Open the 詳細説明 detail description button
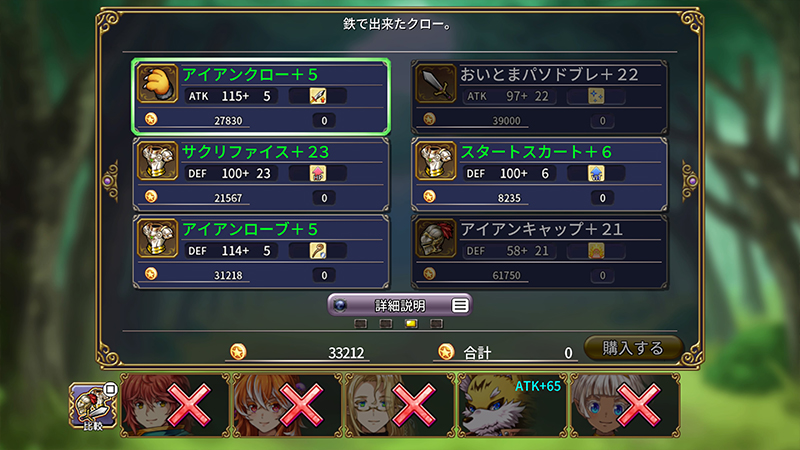The width and height of the screenshot is (800, 450). coord(399,305)
